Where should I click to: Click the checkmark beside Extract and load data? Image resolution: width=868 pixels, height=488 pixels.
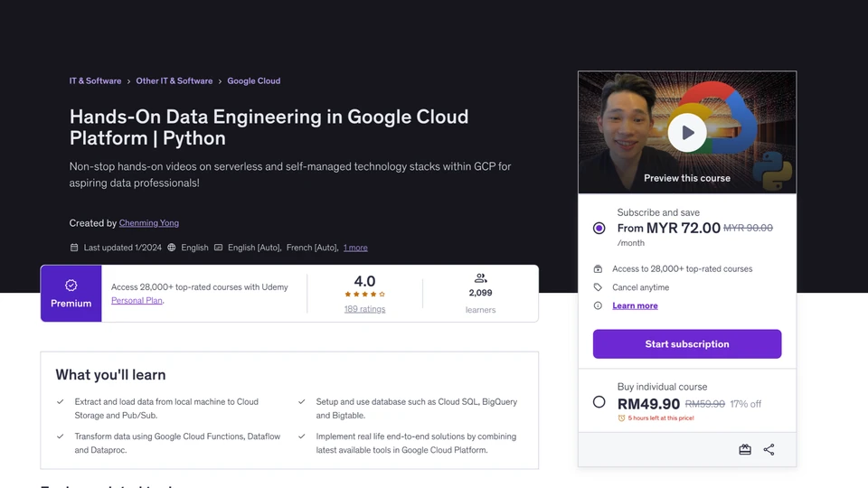click(61, 401)
